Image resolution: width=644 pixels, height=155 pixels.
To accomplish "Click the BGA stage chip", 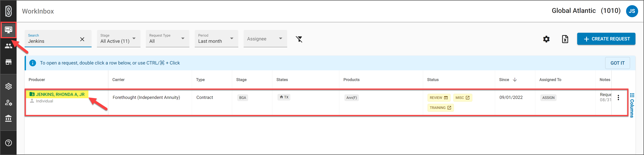I will click(x=242, y=98).
